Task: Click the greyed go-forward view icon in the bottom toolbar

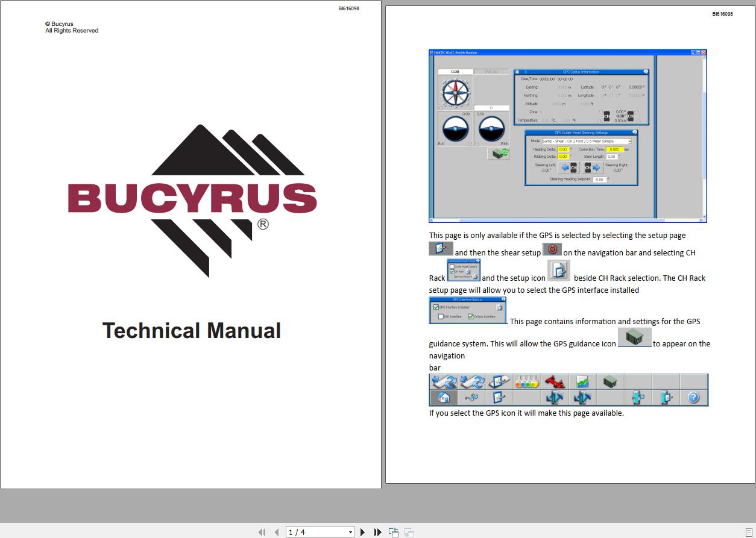Action: [x=409, y=532]
